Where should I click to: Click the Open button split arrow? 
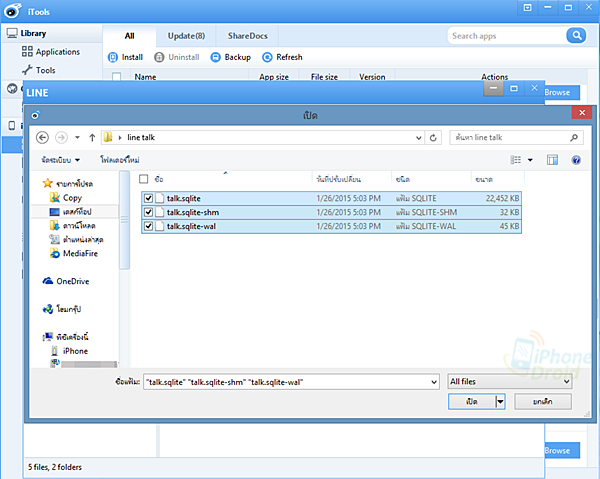click(x=500, y=402)
